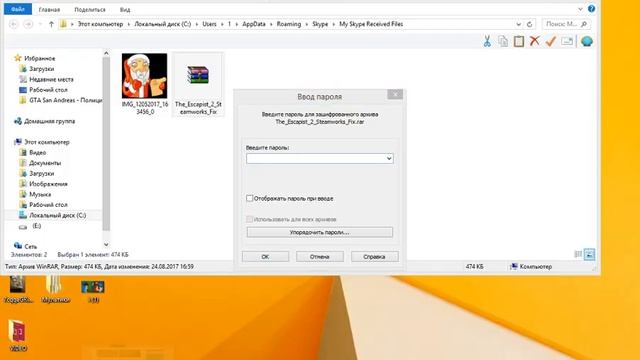Go up one folder level arrow

(x=51, y=24)
